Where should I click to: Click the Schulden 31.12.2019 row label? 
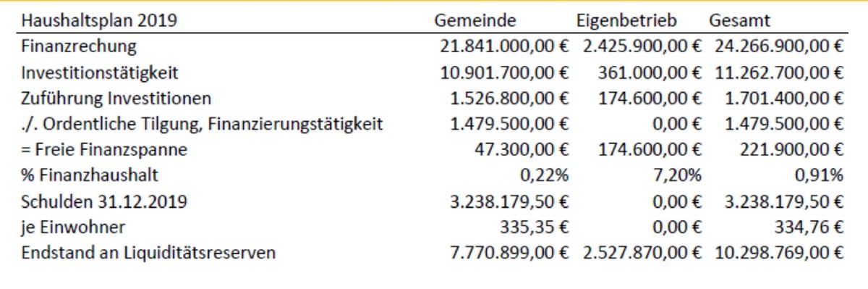[104, 202]
